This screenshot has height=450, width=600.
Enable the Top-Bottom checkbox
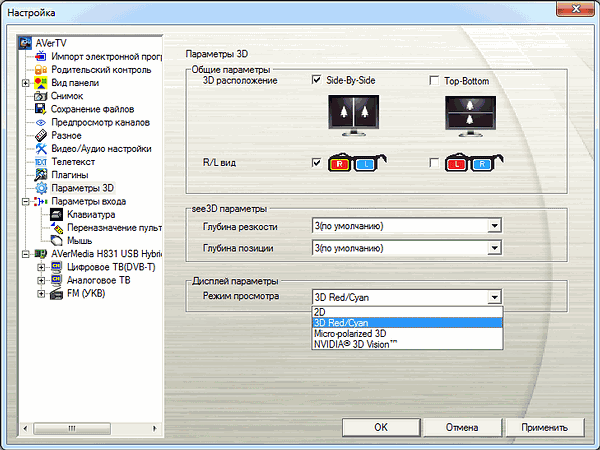(434, 80)
